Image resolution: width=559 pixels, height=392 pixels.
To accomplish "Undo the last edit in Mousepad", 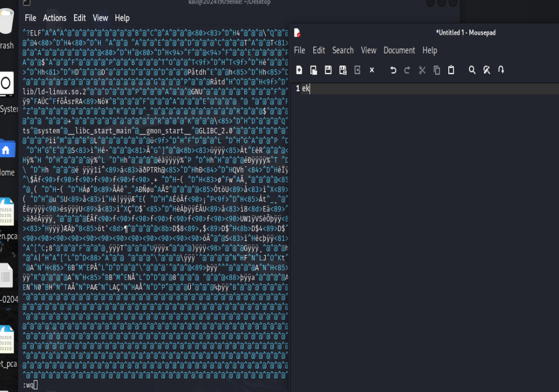I will (393, 70).
